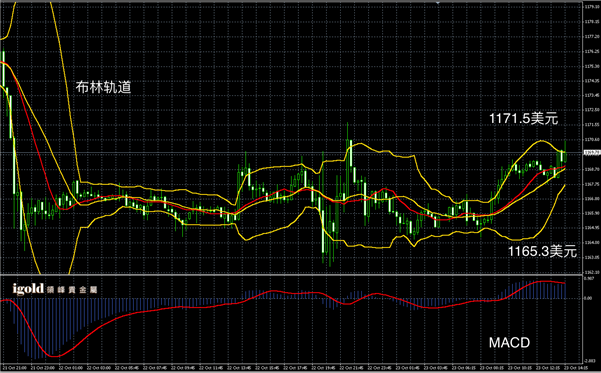The height and width of the screenshot is (373, 601).
Task: Select the 1171.5美元 resistance label
Action: click(523, 118)
